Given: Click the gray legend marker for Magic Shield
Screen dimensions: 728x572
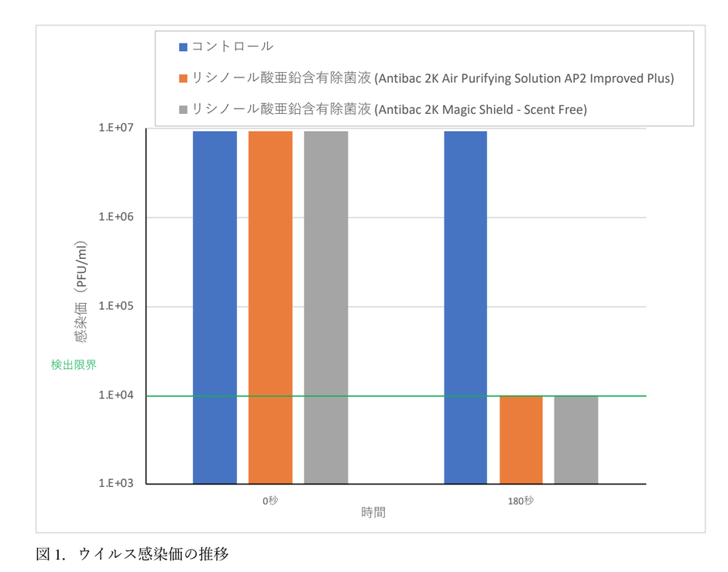Looking at the screenshot, I should (183, 109).
